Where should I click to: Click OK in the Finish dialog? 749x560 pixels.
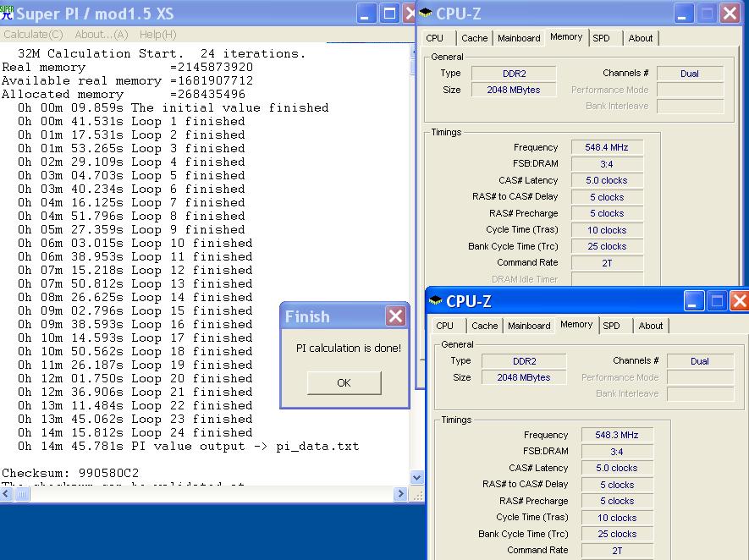coord(344,383)
